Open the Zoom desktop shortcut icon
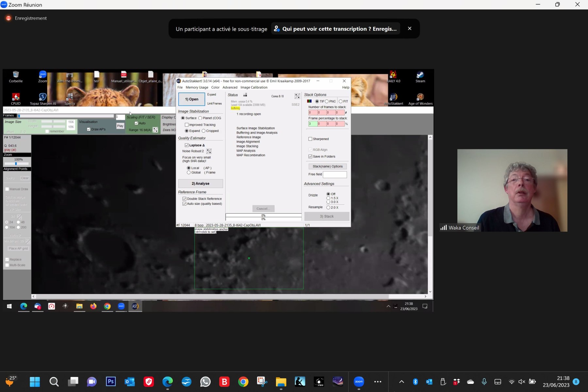This screenshot has width=588, height=392. pos(42,77)
